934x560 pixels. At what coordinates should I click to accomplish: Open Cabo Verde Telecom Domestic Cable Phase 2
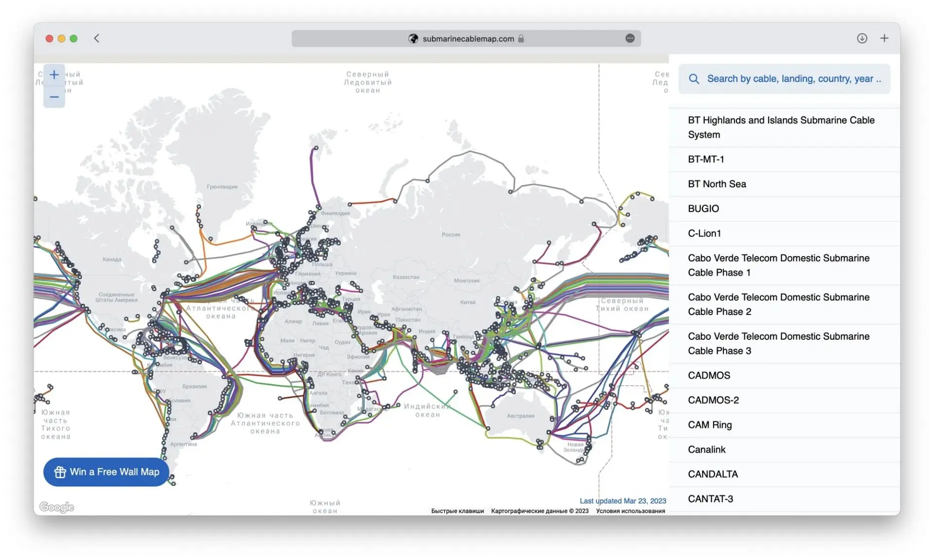point(784,305)
